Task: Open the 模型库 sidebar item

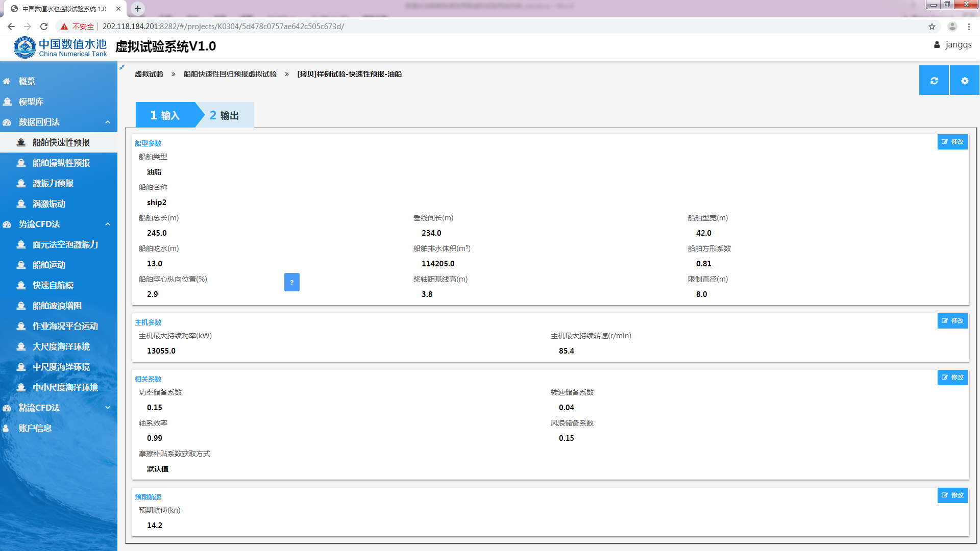Action: 31,102
